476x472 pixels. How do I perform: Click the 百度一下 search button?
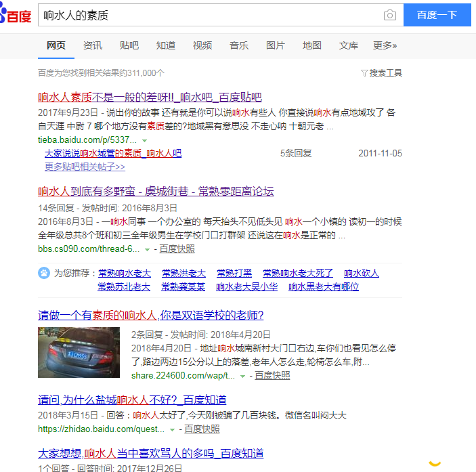(437, 15)
